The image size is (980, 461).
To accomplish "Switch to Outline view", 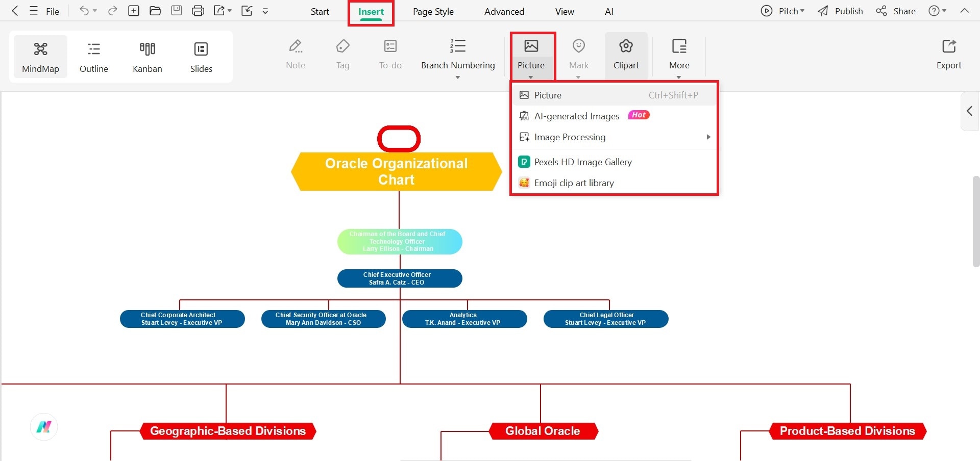I will tap(94, 57).
